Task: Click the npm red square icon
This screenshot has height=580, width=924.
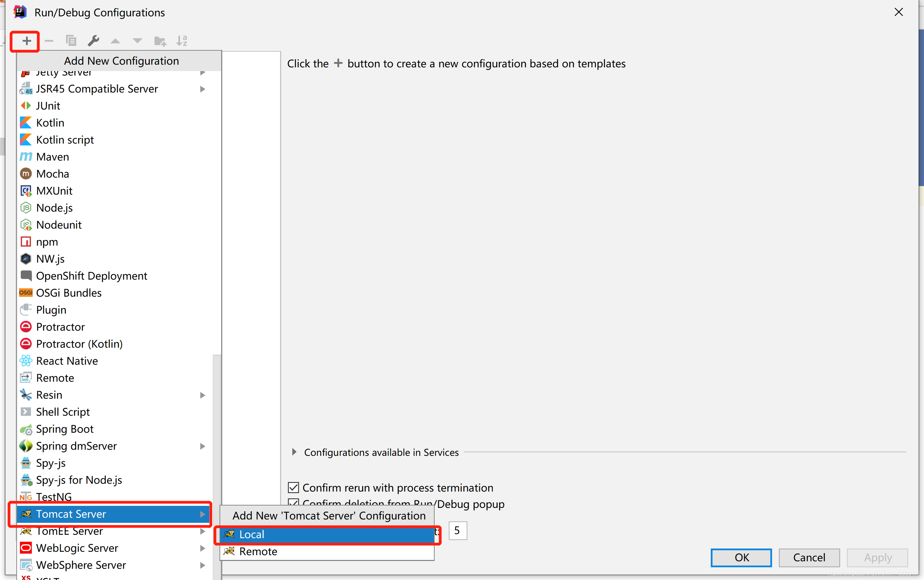Action: tap(26, 242)
